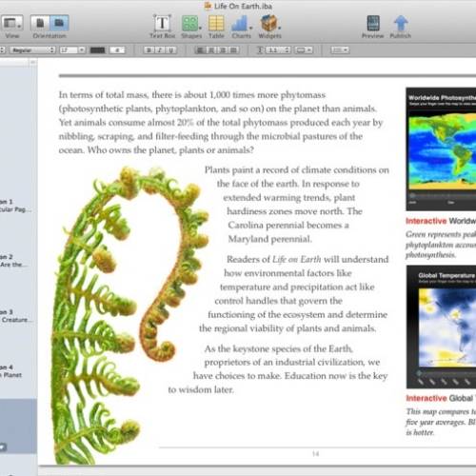This screenshot has width=476, height=476.
Task: Select the fern image on the page
Action: tap(130, 314)
